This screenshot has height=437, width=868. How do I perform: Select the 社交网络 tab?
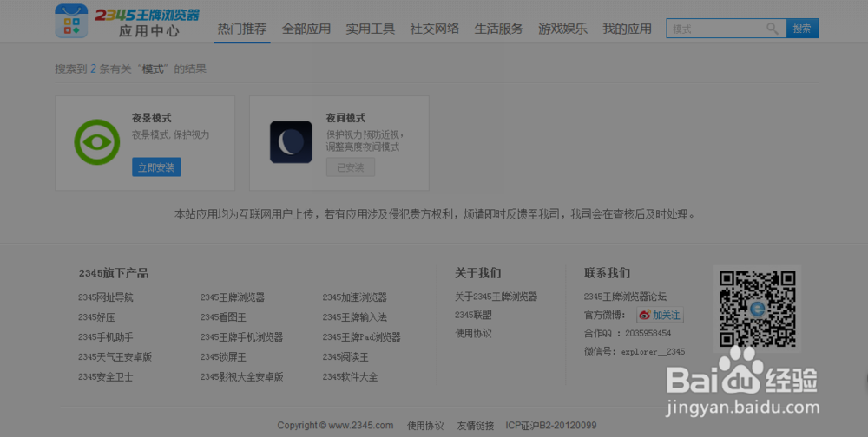point(435,29)
